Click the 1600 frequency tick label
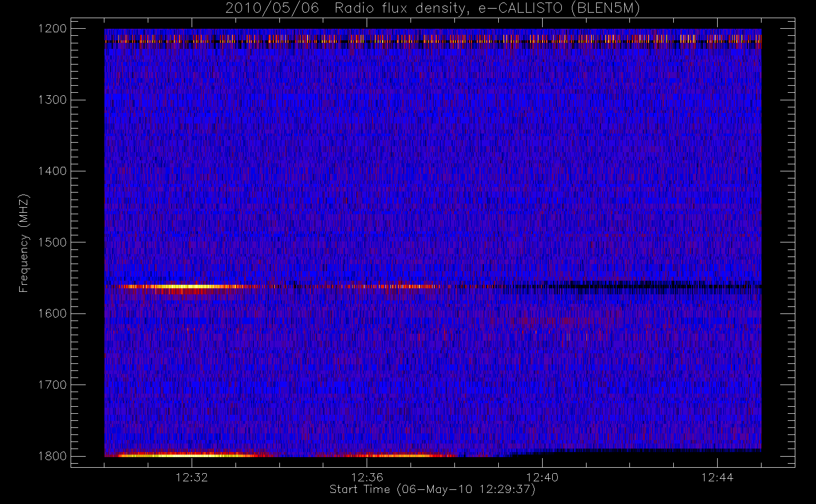816x504 pixels. pos(52,313)
